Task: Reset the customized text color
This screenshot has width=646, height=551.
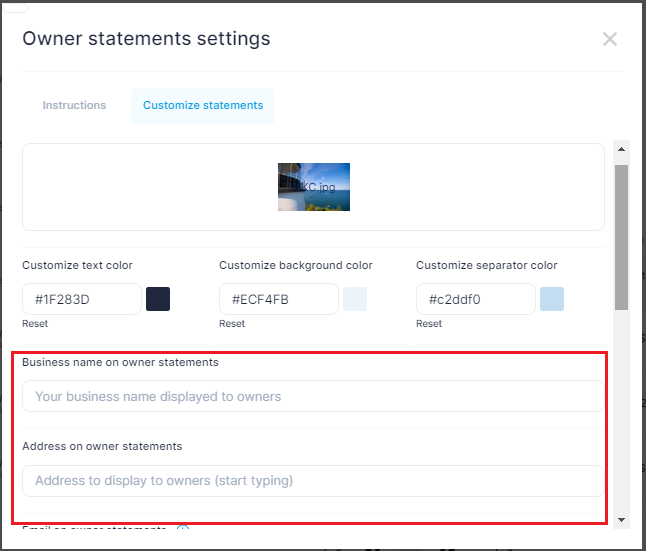Action: tap(35, 324)
